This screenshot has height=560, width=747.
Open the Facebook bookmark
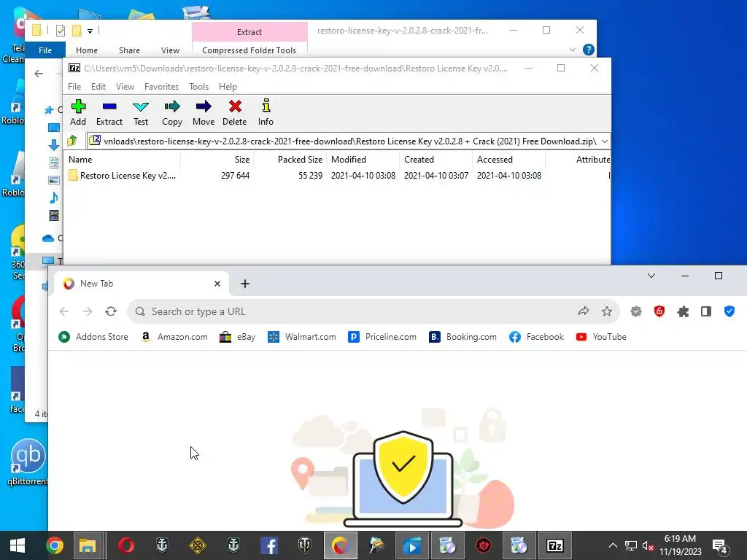(536, 337)
